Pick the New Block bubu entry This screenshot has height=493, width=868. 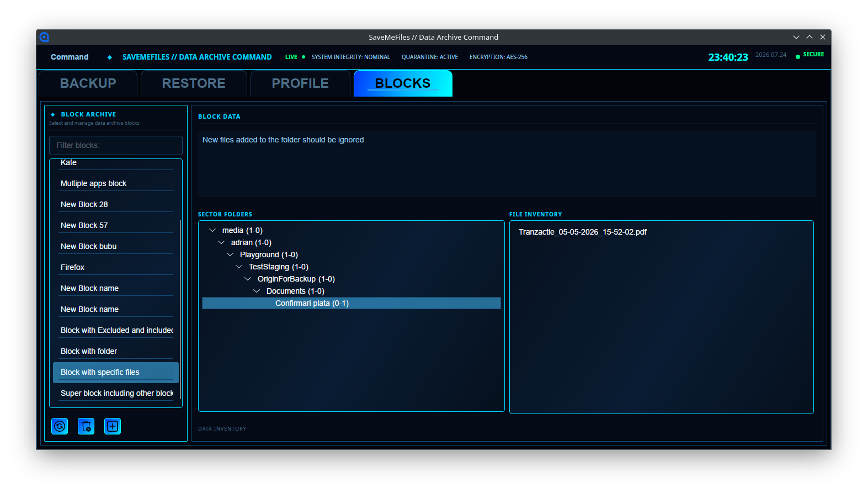pos(116,246)
